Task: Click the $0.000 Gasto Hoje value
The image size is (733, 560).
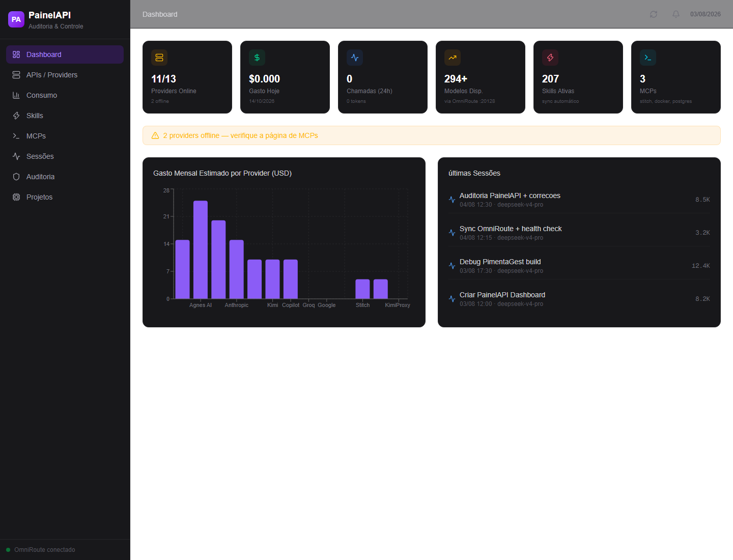Action: [x=264, y=79]
